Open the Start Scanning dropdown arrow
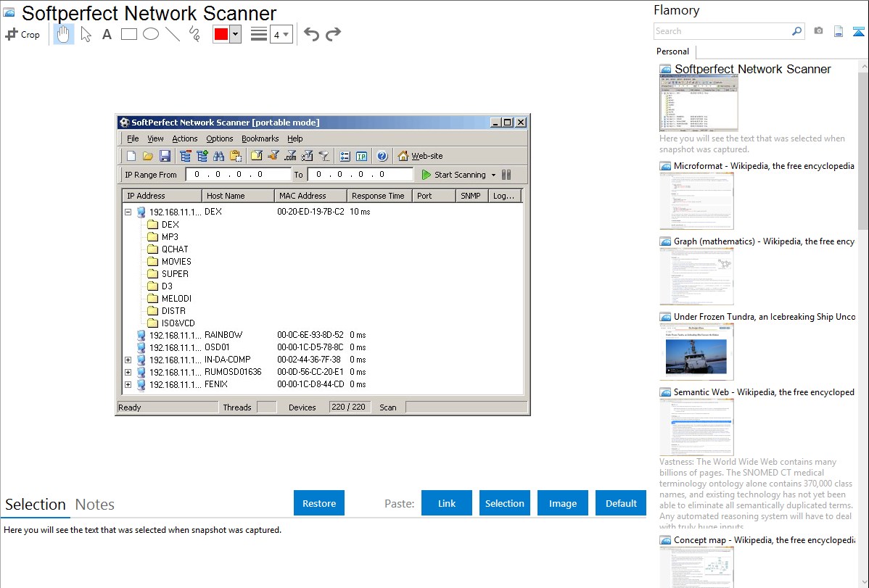Screen dimensions: 869x588 coord(493,175)
